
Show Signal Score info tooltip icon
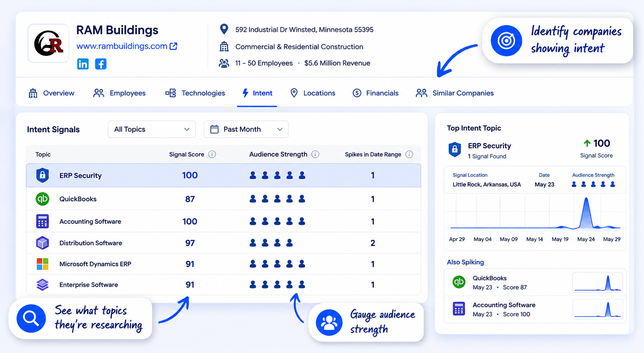tap(212, 154)
